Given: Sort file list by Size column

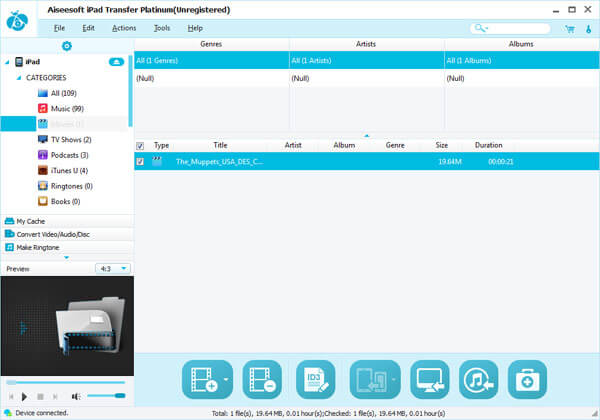Looking at the screenshot, I should pyautogui.click(x=442, y=145).
